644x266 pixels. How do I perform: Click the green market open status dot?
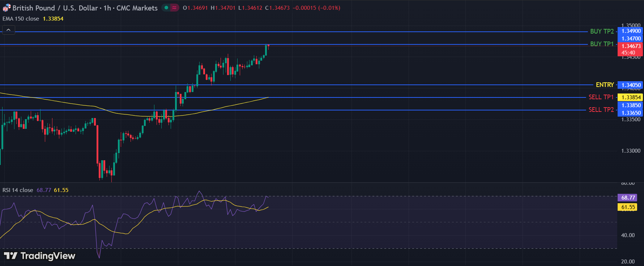[x=166, y=8]
